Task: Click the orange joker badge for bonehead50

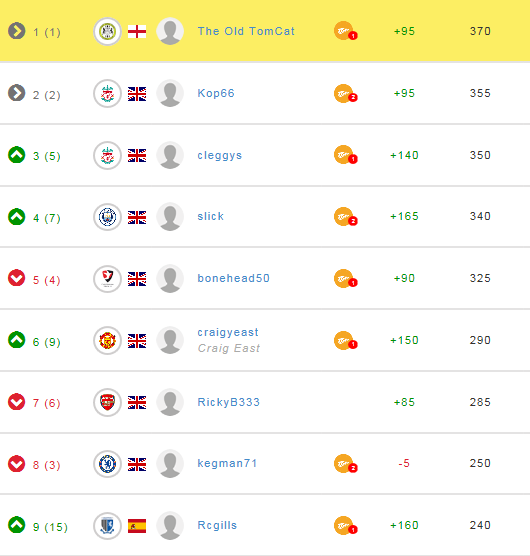Action: pos(345,278)
